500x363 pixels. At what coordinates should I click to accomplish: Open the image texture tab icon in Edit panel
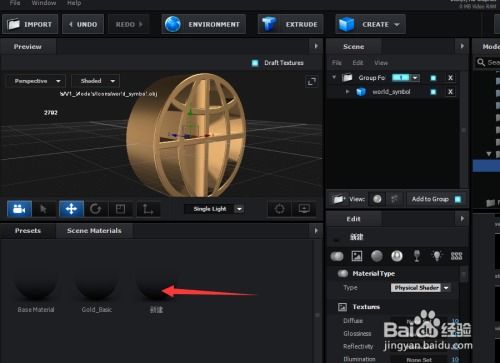357,256
